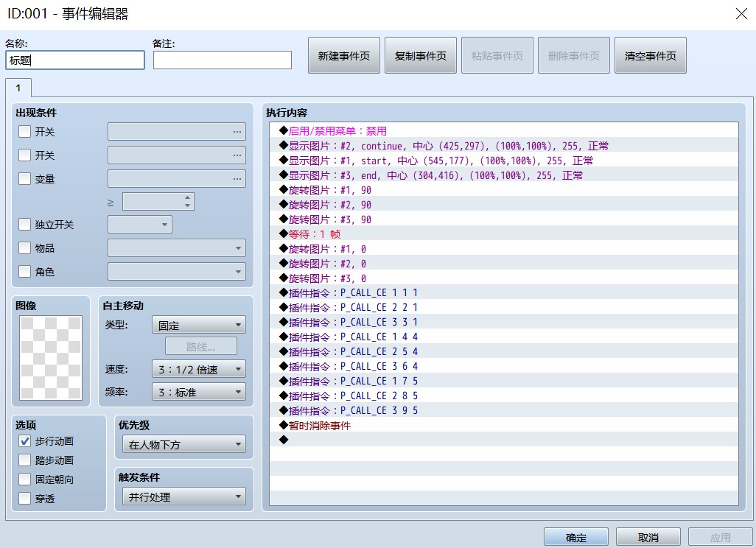The image size is (756, 548).
Task: Enable the second 开关 condition checkbox
Action: [x=24, y=155]
